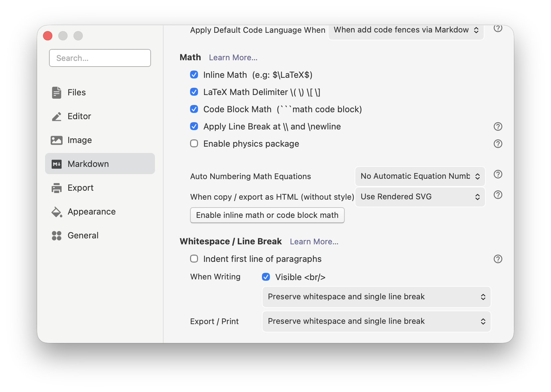Click the Appearance paint bucket icon
Image resolution: width=551 pixels, height=392 pixels.
pyautogui.click(x=57, y=212)
